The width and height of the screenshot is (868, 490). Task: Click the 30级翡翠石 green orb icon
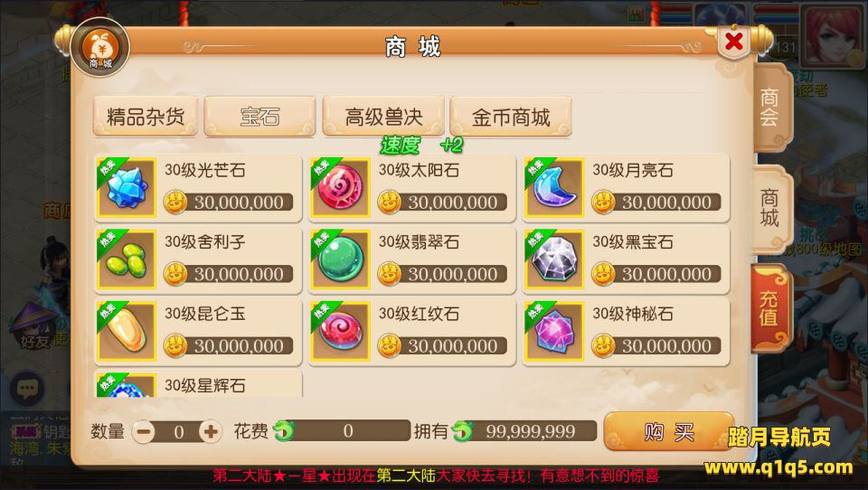click(341, 259)
